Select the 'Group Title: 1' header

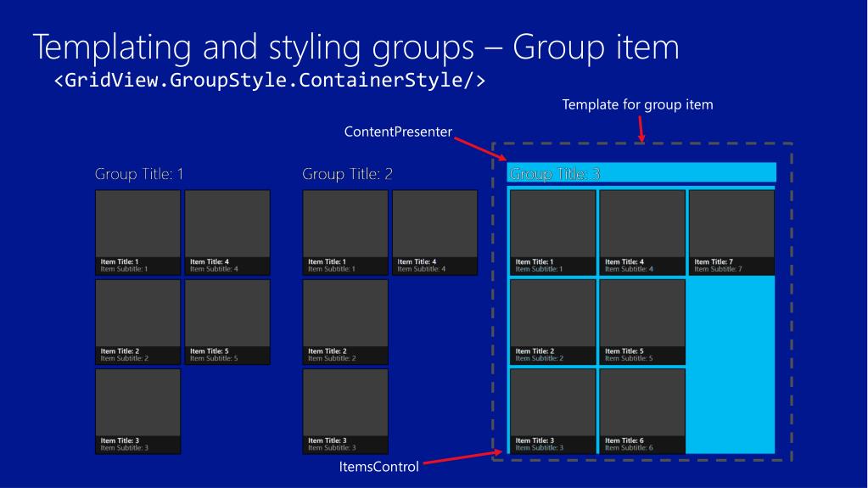click(139, 174)
